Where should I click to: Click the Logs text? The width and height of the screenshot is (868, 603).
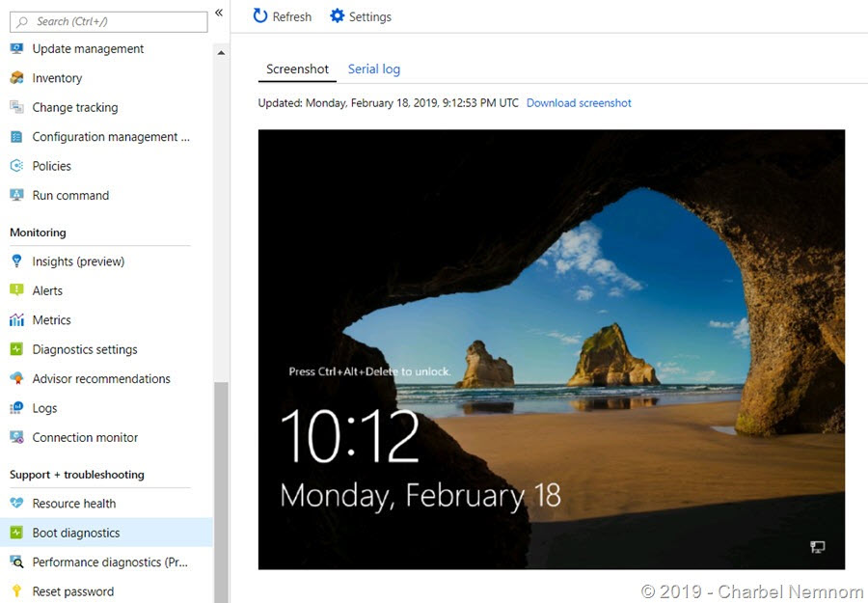pyautogui.click(x=44, y=409)
